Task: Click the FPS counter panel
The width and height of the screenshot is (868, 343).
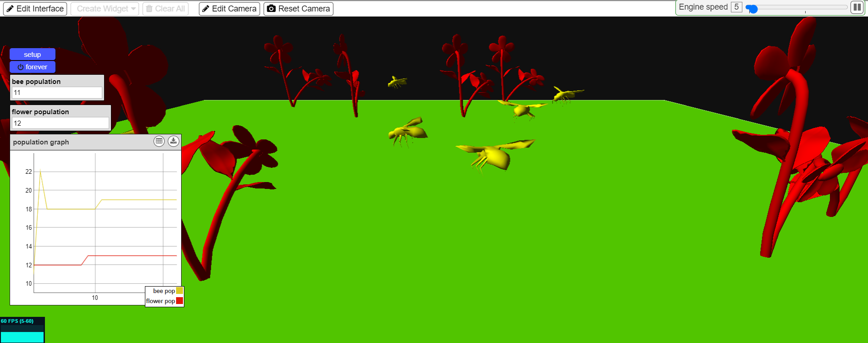Action: [x=22, y=330]
